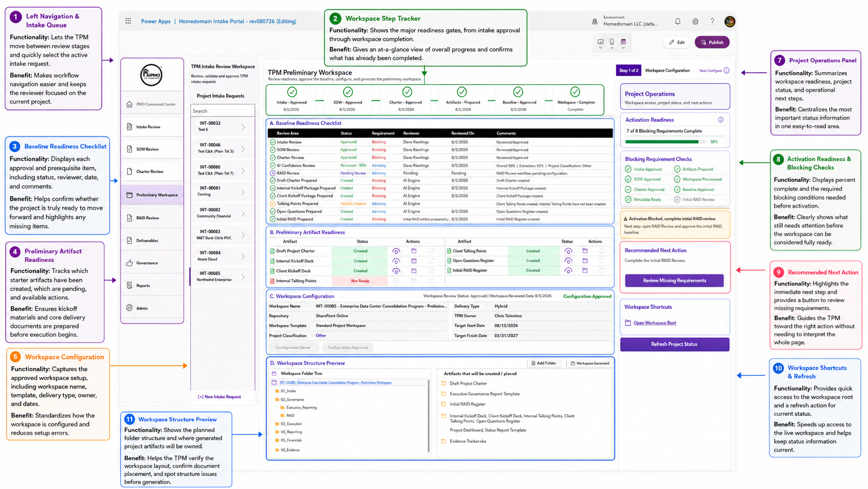Click info icon beside Next Configure
The height and width of the screenshot is (489, 868).
pos(726,71)
